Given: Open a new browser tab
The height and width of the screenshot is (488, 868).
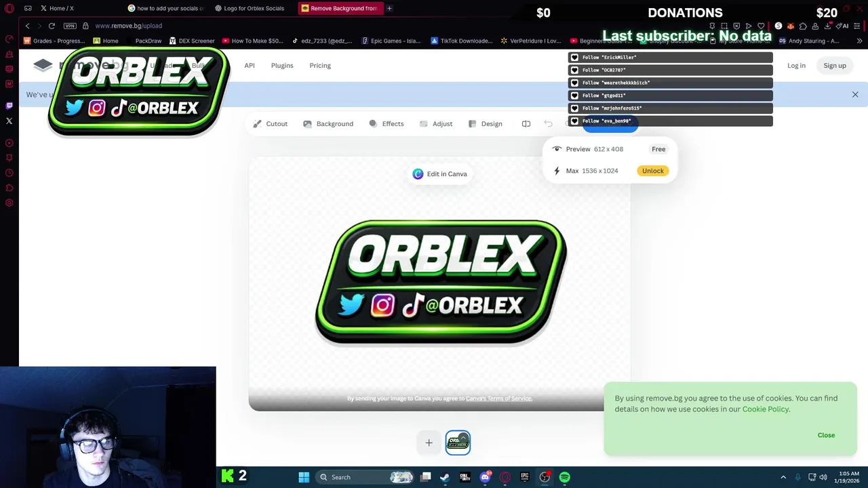Looking at the screenshot, I should point(389,8).
